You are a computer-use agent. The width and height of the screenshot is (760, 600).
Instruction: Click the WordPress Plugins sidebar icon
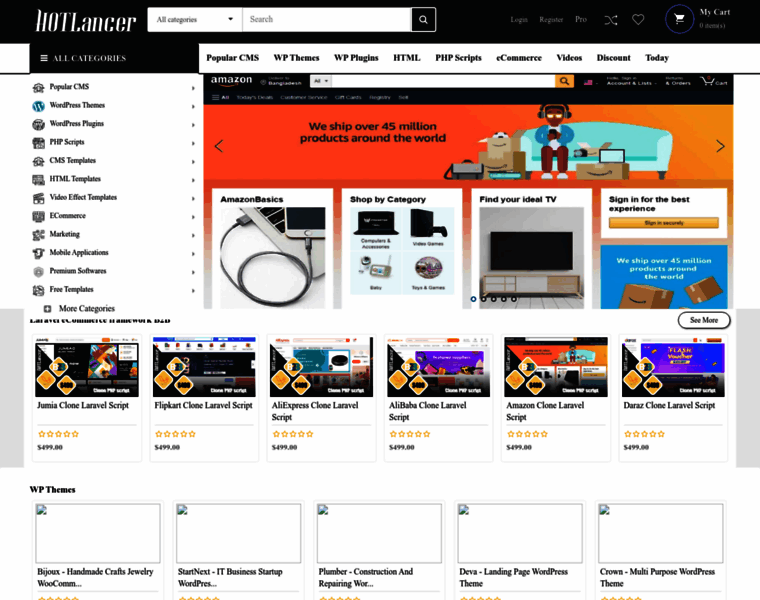click(38, 125)
